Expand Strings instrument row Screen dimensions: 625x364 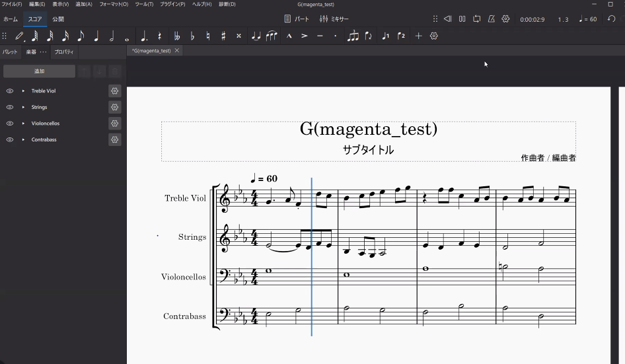pyautogui.click(x=23, y=107)
